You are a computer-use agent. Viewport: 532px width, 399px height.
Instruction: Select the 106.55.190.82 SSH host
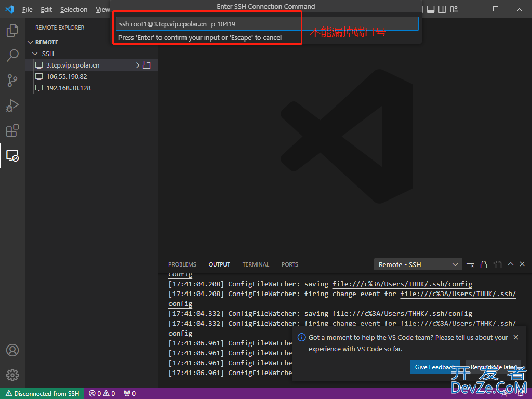[66, 77]
